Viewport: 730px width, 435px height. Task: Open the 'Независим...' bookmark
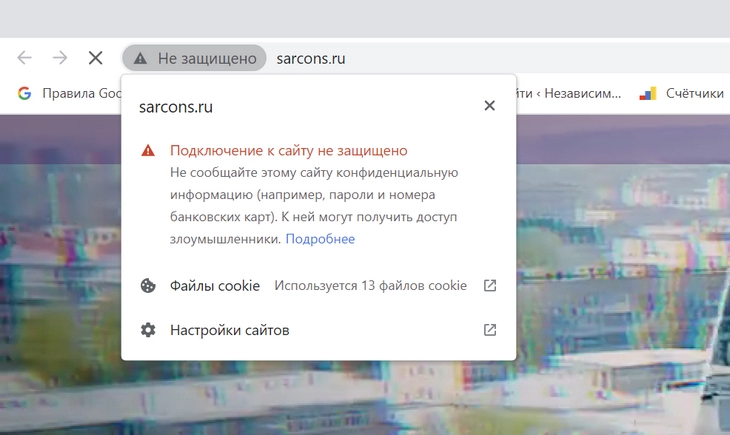569,93
